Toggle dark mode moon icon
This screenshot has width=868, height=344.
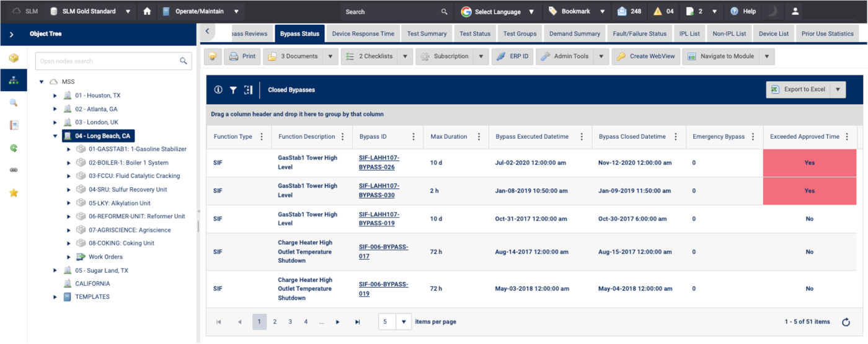tap(772, 11)
